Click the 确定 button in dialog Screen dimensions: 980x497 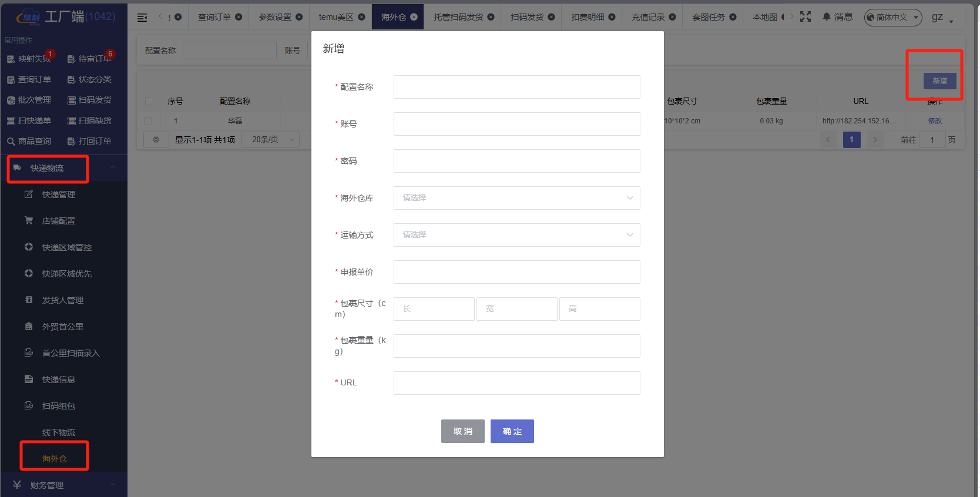pos(512,431)
